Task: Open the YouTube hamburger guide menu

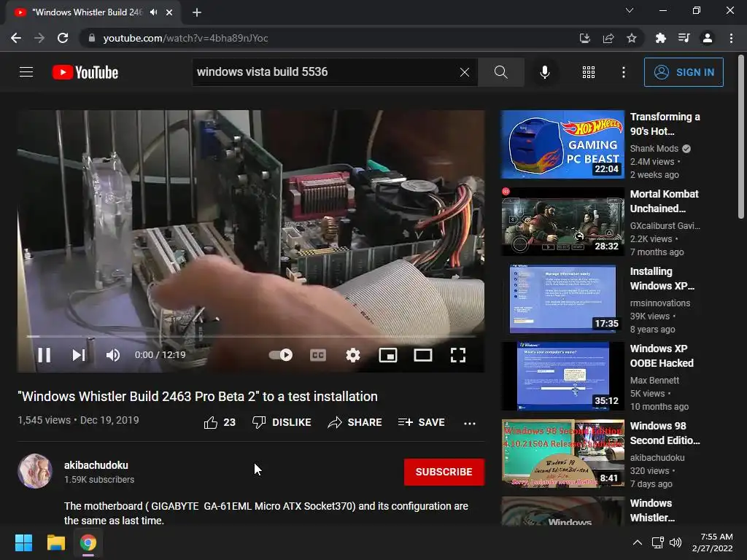Action: point(26,72)
